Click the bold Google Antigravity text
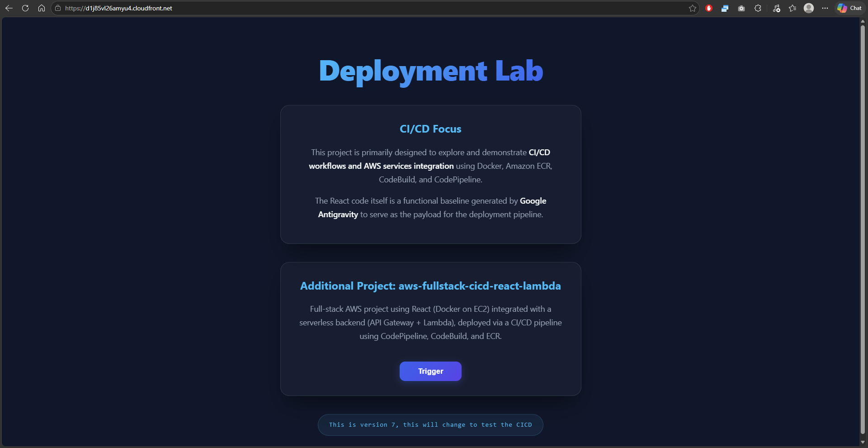 pos(432,208)
